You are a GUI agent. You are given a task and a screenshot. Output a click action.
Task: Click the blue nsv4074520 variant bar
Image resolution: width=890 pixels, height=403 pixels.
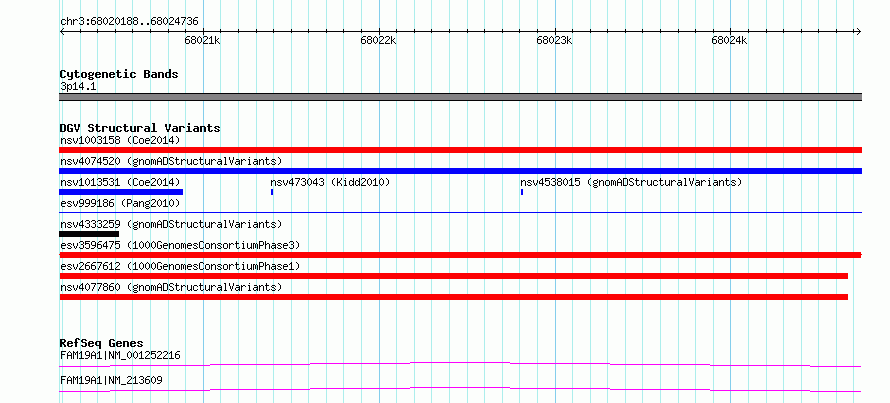coord(460,171)
